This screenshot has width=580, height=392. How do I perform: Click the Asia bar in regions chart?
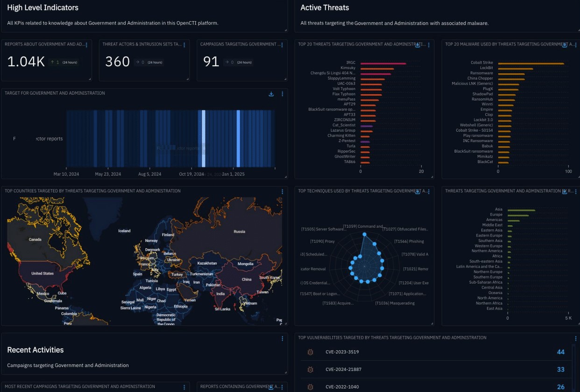tap(521, 210)
